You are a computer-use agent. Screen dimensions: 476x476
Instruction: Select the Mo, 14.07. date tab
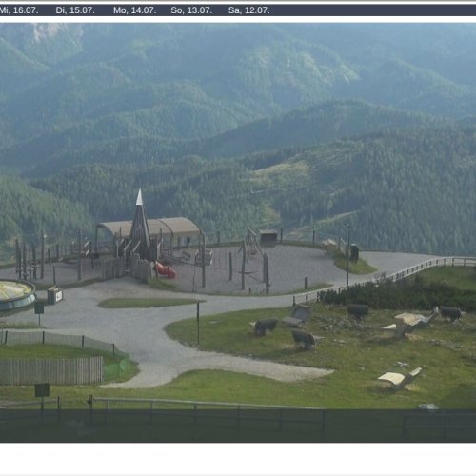point(135,10)
